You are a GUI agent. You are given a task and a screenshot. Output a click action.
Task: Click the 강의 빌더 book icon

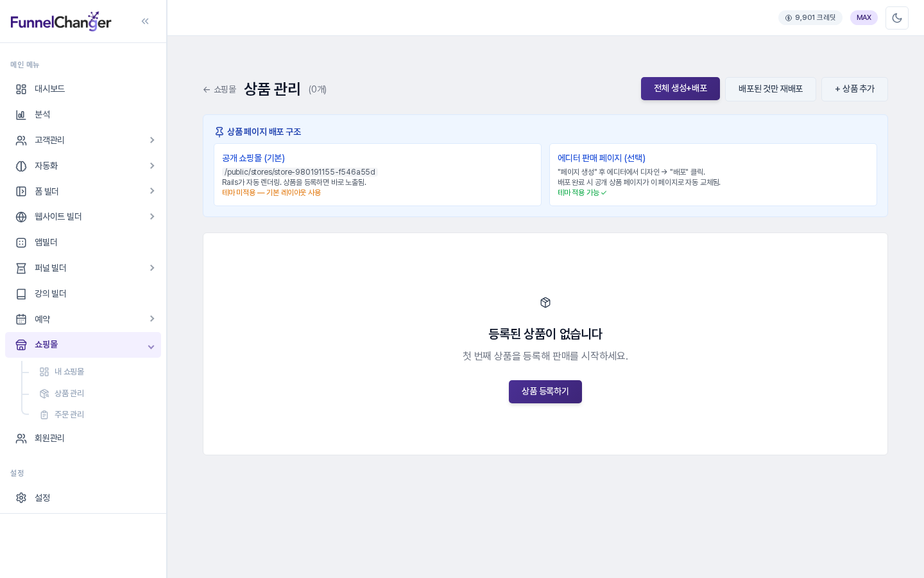21,294
